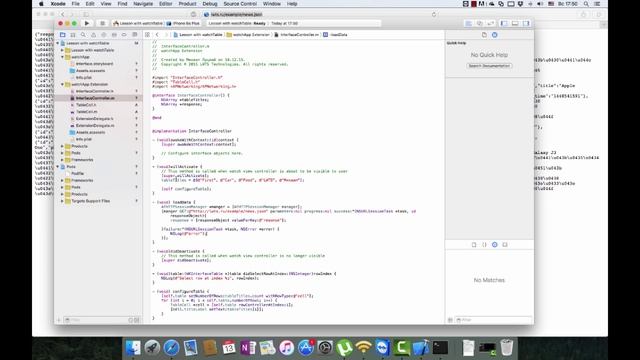
Task: Show the Quick Help inspector
Action: point(495,35)
